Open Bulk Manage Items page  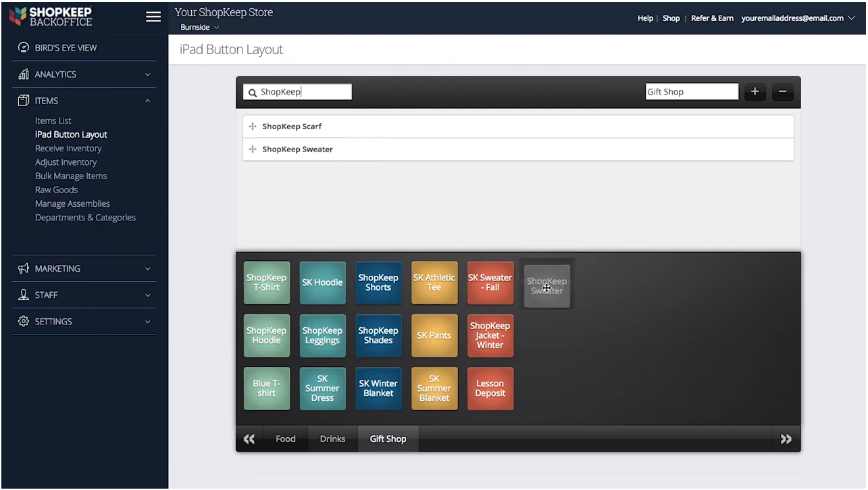pos(71,176)
